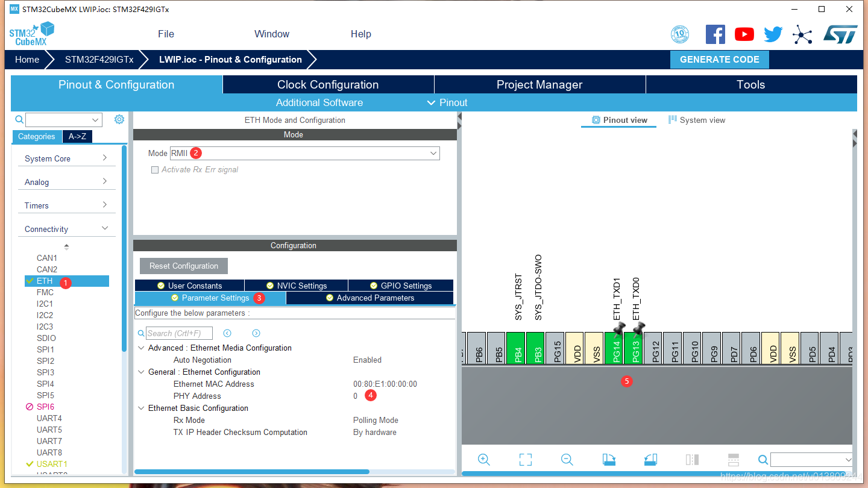Expand the Analog category

pyautogui.click(x=66, y=182)
